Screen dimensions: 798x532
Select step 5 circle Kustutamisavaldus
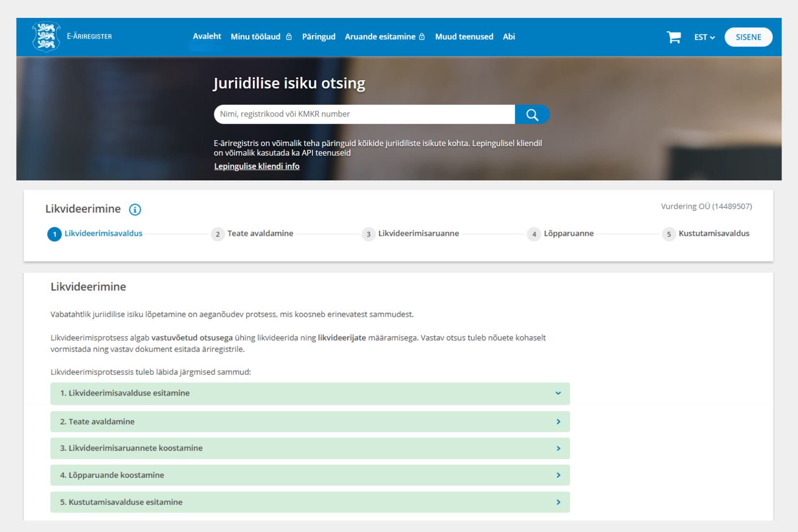point(669,234)
